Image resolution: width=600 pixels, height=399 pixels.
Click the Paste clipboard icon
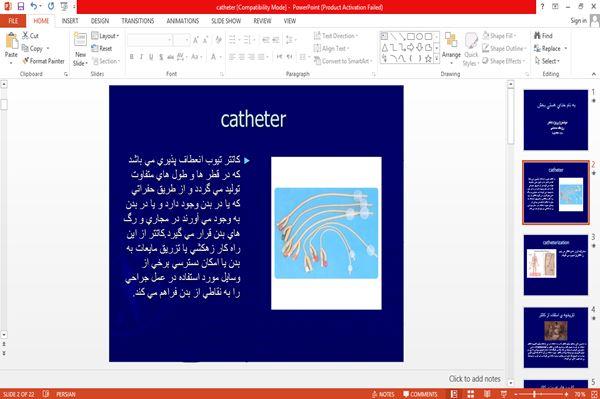pyautogui.click(x=11, y=41)
